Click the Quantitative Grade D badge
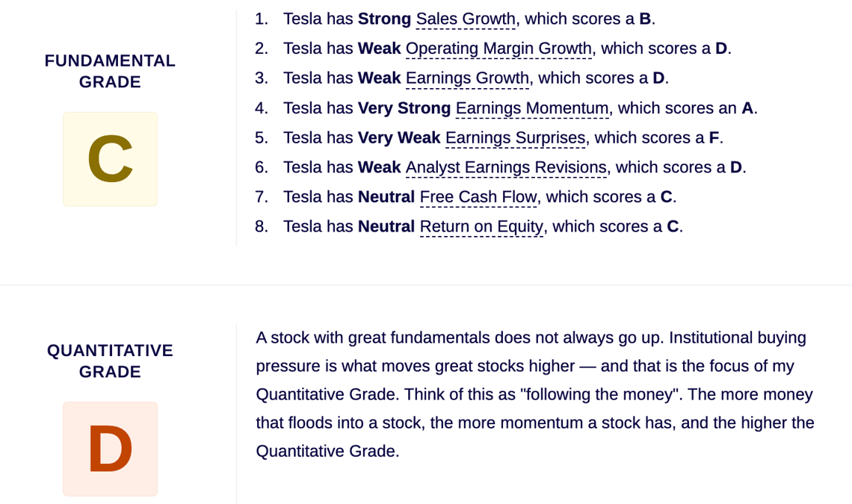 (x=111, y=449)
